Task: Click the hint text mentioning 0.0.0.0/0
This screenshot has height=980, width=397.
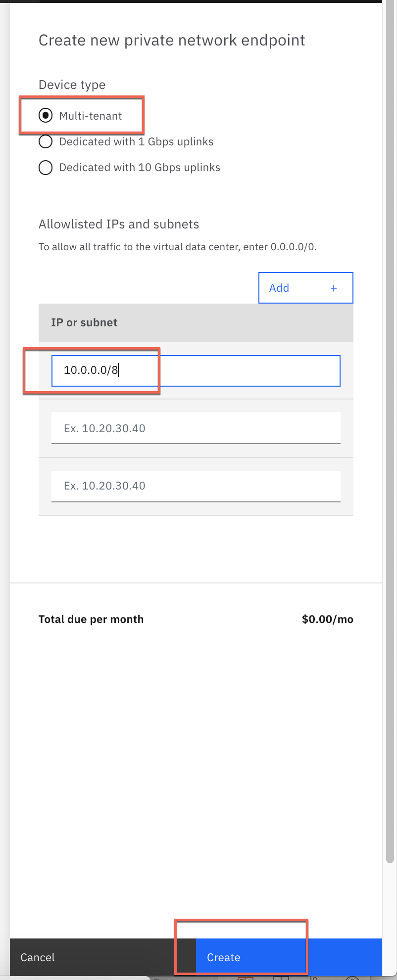Action: (x=177, y=247)
